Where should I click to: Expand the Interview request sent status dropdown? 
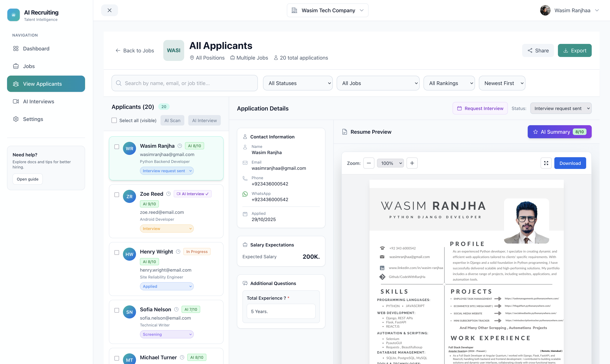click(561, 108)
